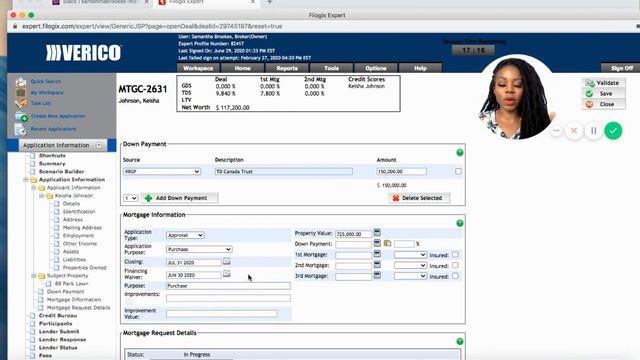This screenshot has width=640, height=360.
Task: Click the Validate button
Action: (603, 83)
